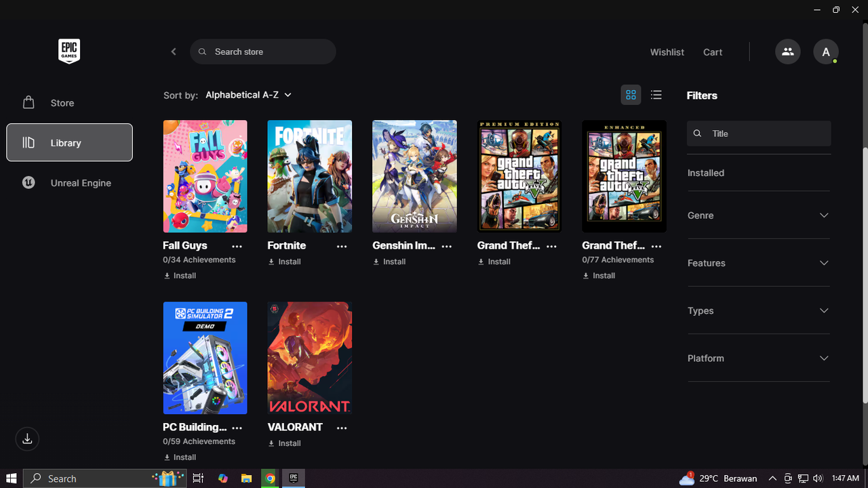Install Grand Theft Auto V Premium Edition

tap(494, 262)
